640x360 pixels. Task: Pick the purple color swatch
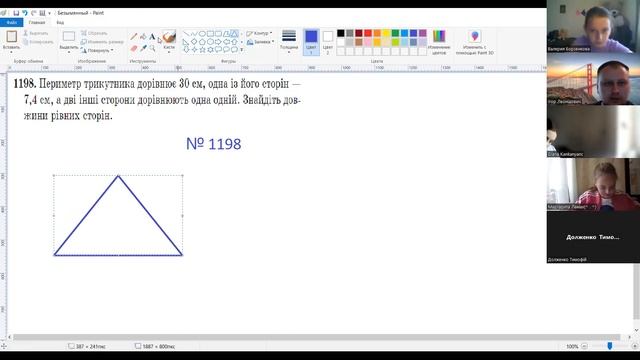[x=422, y=33]
